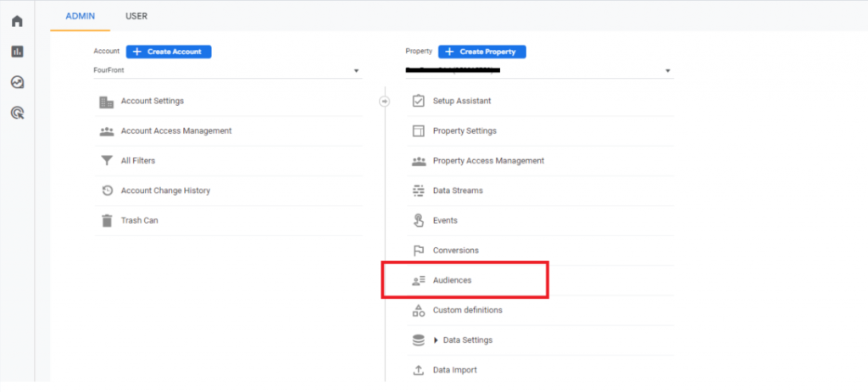Switch to the USER tab

pos(136,16)
